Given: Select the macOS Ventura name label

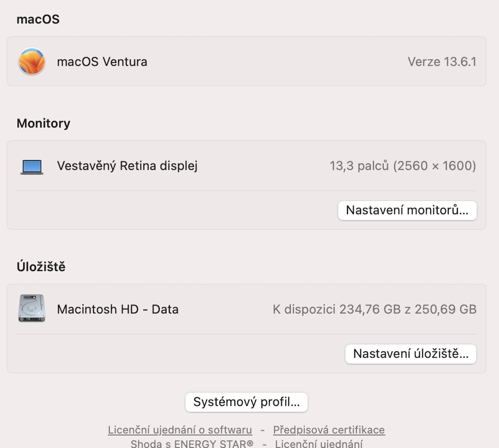Looking at the screenshot, I should (102, 62).
